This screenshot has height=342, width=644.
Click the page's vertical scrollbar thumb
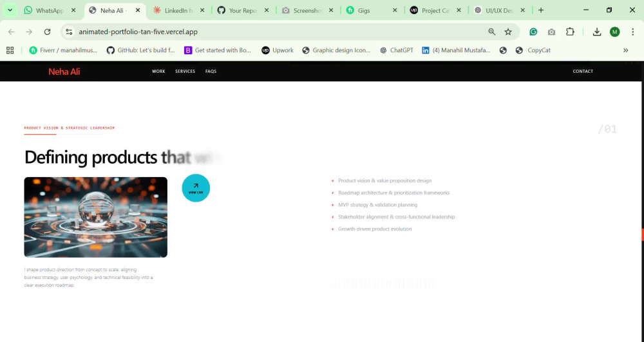642,234
